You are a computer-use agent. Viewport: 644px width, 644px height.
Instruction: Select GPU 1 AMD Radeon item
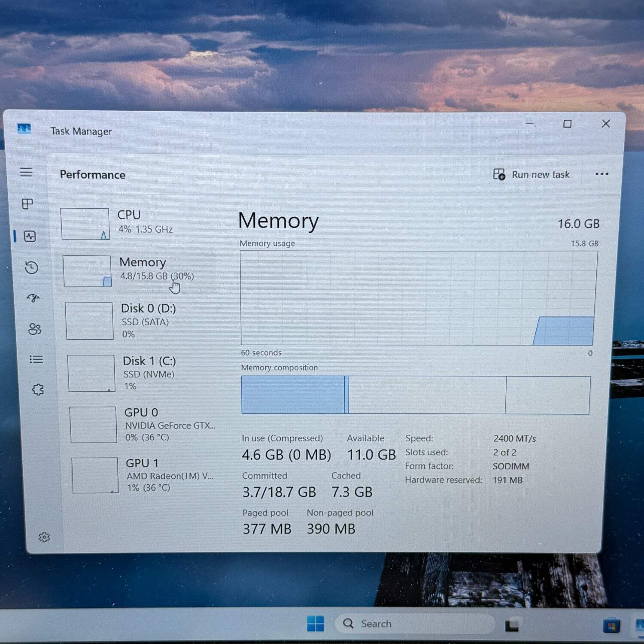[146, 475]
